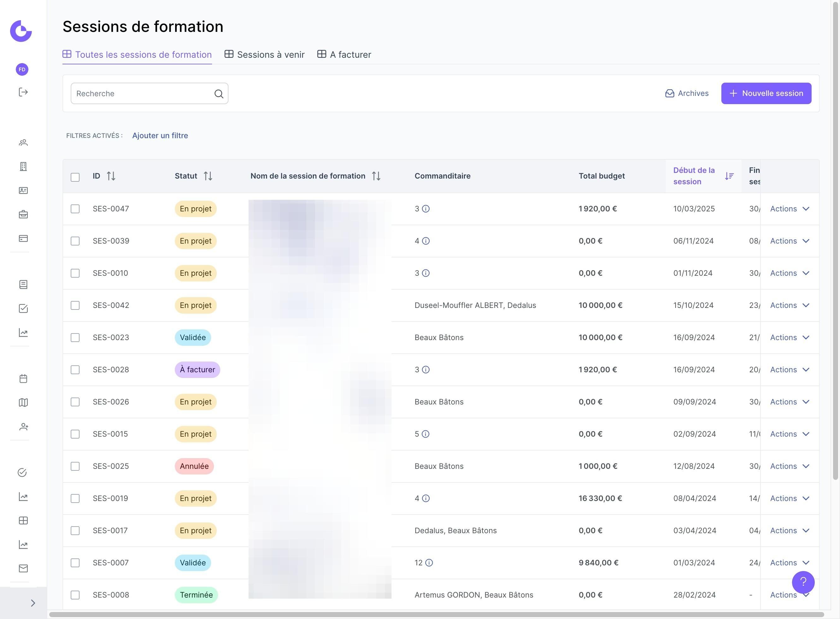
Task: Click the Ajouter un filtre link
Action: pyautogui.click(x=160, y=136)
